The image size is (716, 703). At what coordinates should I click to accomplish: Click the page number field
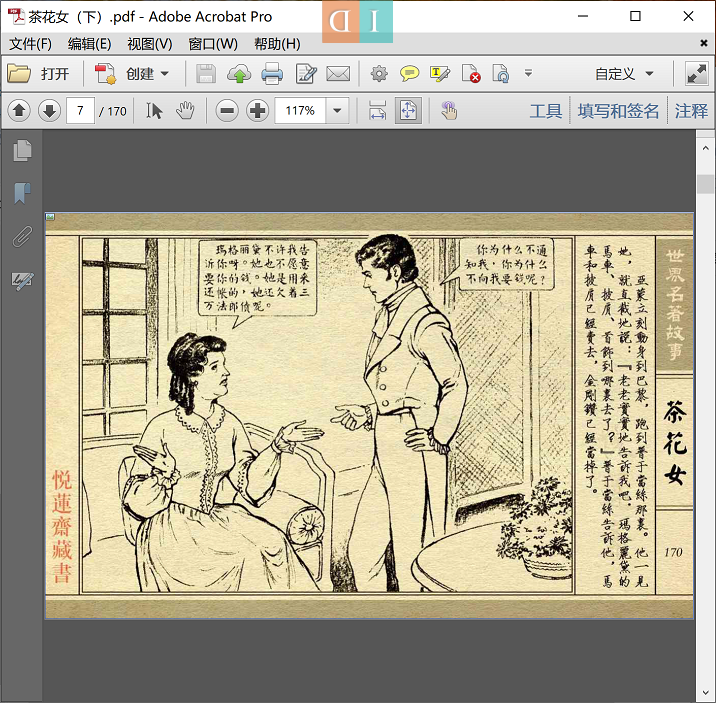[x=80, y=110]
